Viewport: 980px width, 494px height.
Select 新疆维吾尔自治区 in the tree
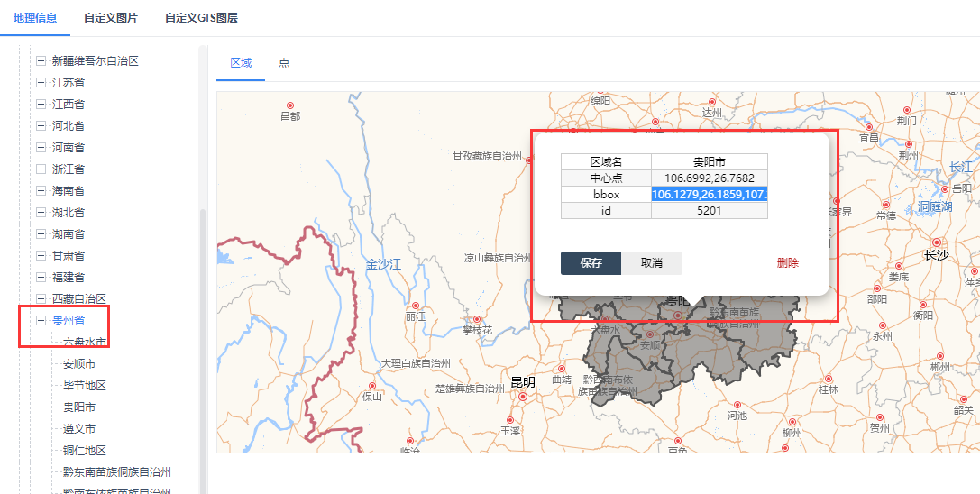point(95,60)
